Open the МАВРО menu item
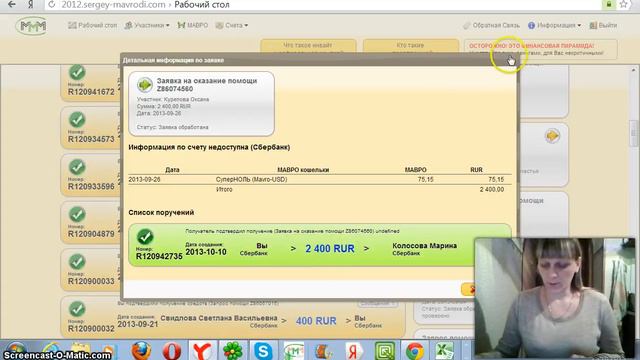 [193, 25]
